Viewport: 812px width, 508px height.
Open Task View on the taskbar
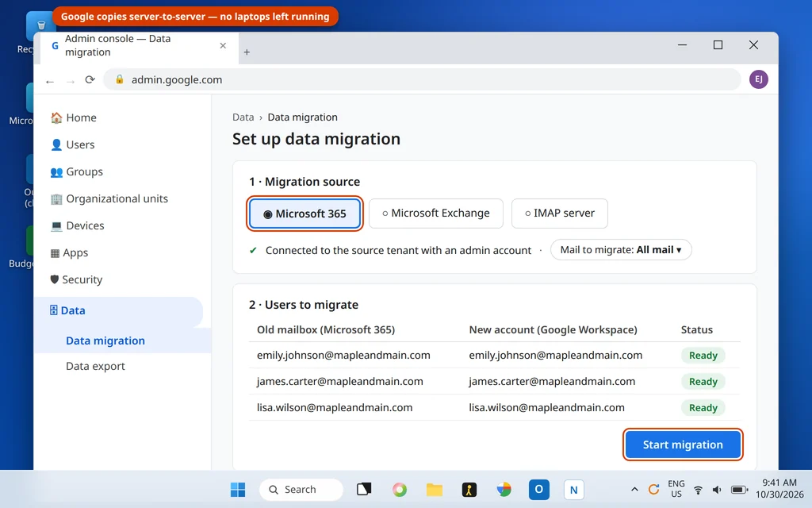[364, 489]
